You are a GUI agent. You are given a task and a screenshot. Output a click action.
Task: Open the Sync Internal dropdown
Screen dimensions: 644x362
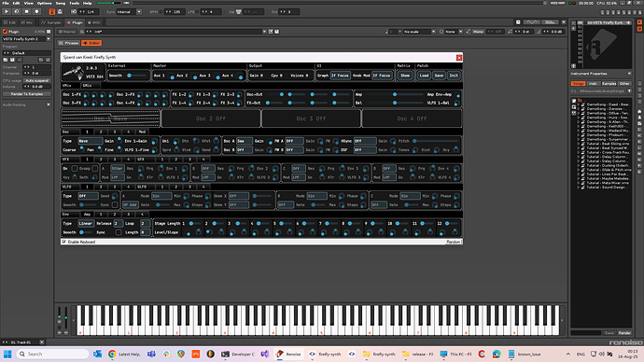pyautogui.click(x=130, y=12)
